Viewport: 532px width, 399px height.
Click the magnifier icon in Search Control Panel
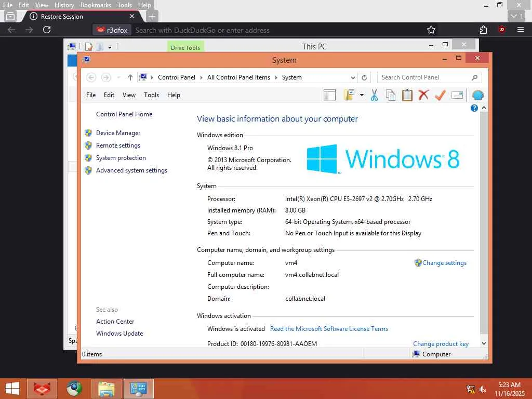pos(474,77)
